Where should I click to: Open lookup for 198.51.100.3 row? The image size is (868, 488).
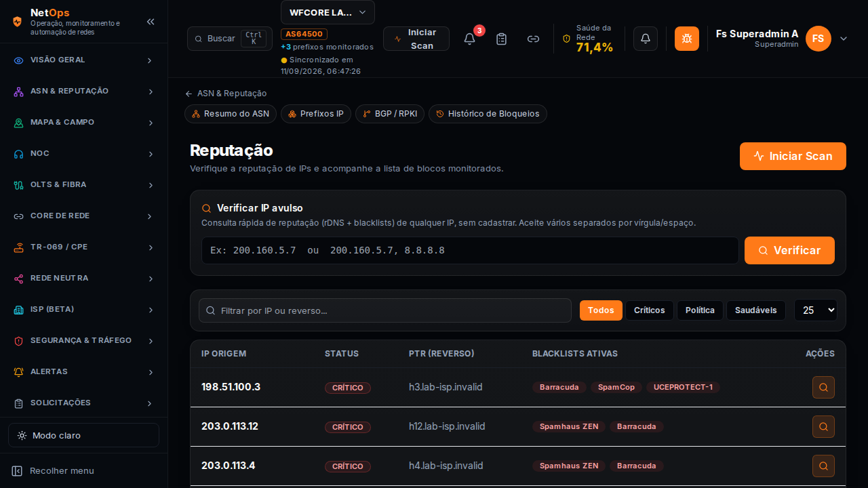(x=823, y=388)
